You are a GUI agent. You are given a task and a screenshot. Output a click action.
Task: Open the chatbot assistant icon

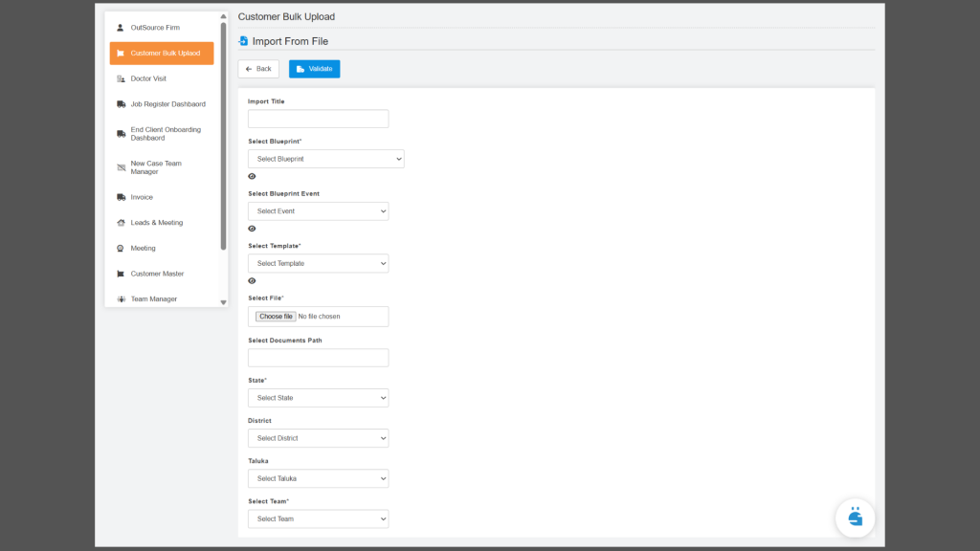pos(855,518)
